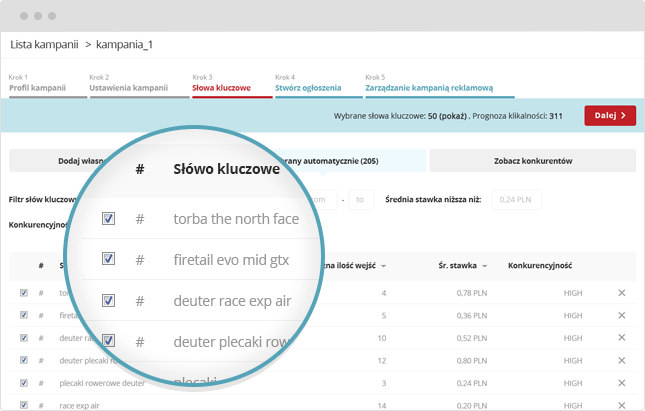Click Zobacz konkurentów button
645x411 pixels.
pos(533,161)
